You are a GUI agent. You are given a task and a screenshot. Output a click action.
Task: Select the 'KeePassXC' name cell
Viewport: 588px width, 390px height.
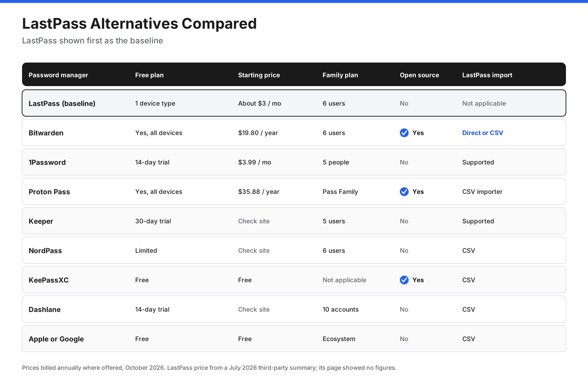pos(49,280)
